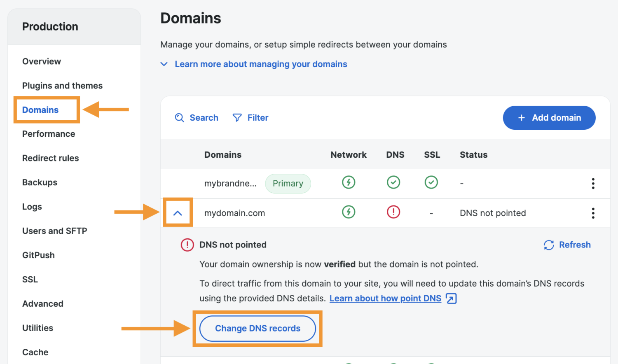618x364 pixels.
Task: Select Users and SFTP in the sidebar
Action: 54,231
